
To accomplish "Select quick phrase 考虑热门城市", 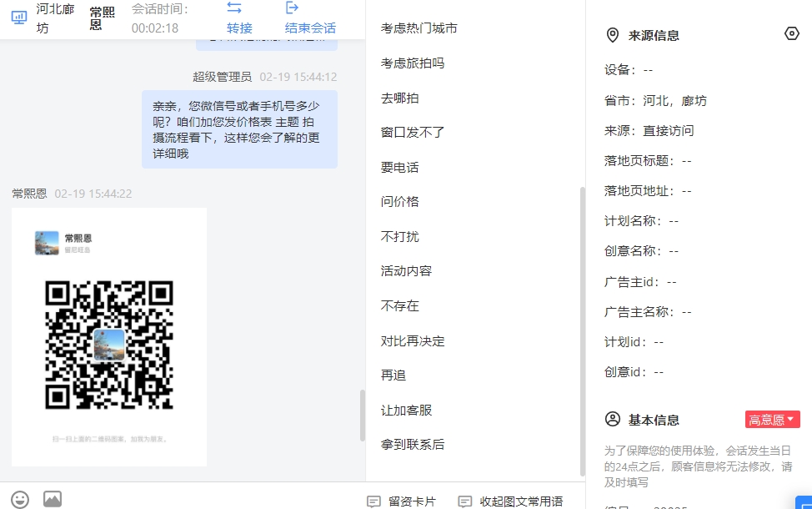I will [x=419, y=28].
